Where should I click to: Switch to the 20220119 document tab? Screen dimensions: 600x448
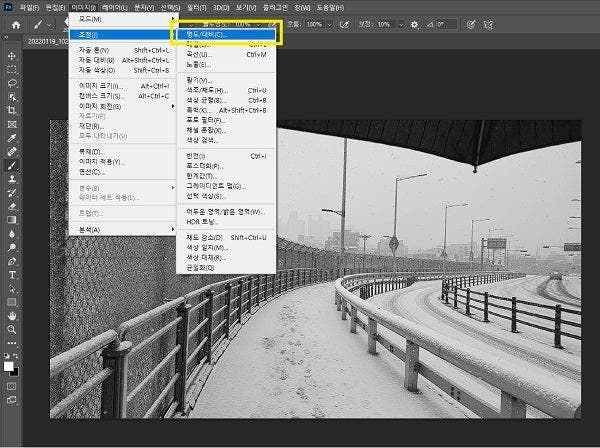coord(47,42)
